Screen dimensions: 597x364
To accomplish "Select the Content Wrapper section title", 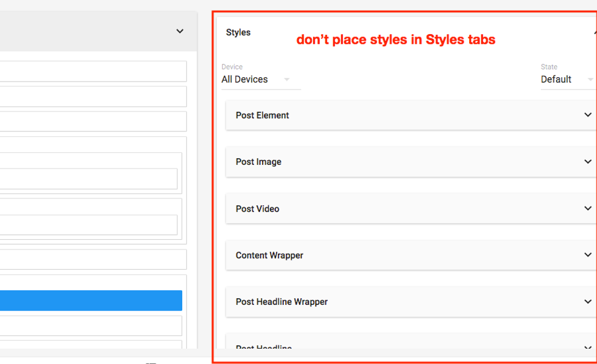I will click(x=269, y=255).
